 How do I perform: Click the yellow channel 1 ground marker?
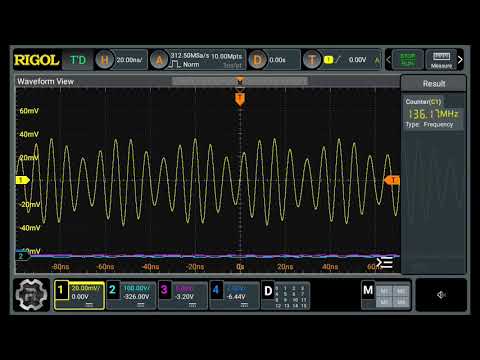coord(22,180)
